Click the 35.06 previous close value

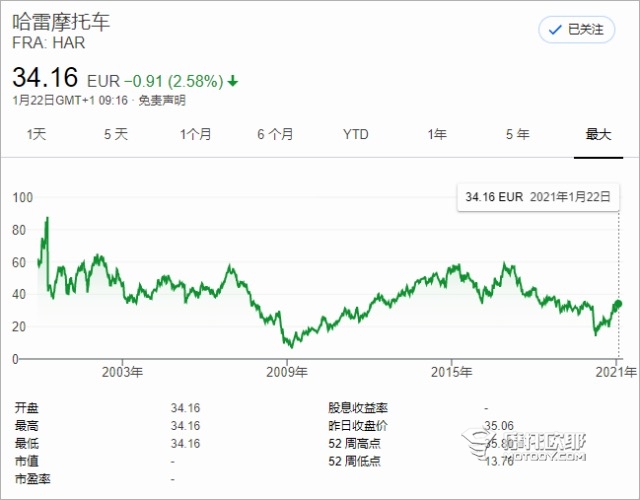[499, 426]
